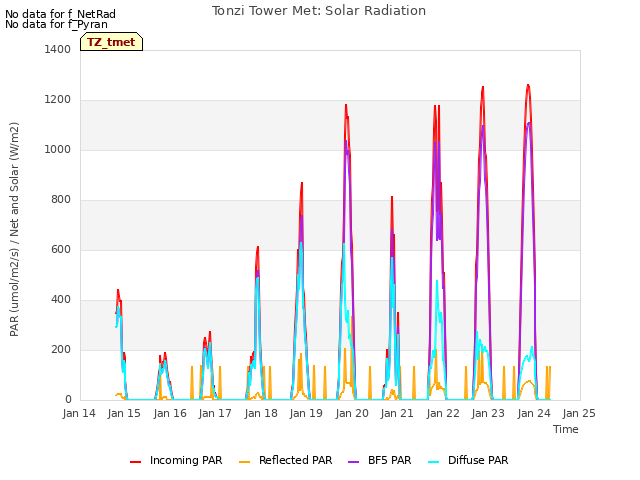Select the Diffuse PAR legend label

point(478,460)
